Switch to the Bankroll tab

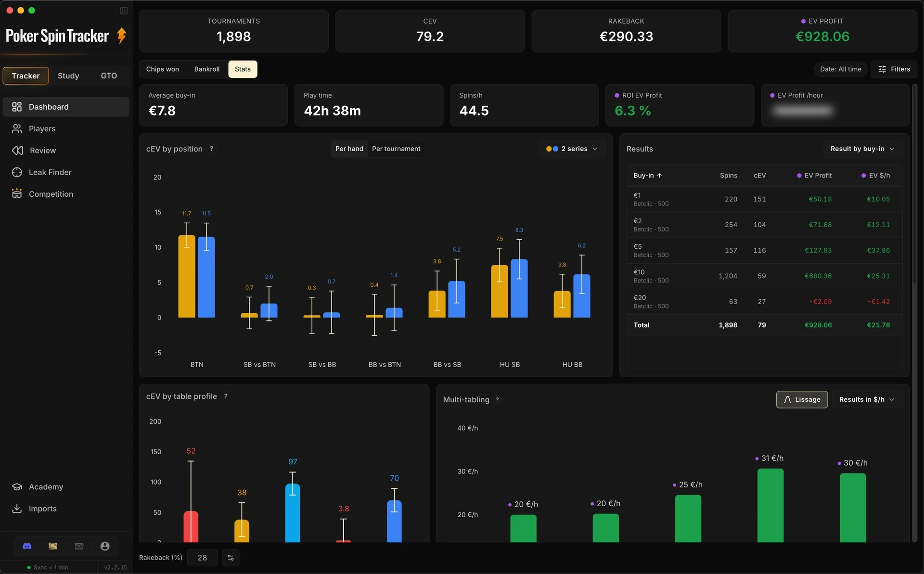pos(207,69)
